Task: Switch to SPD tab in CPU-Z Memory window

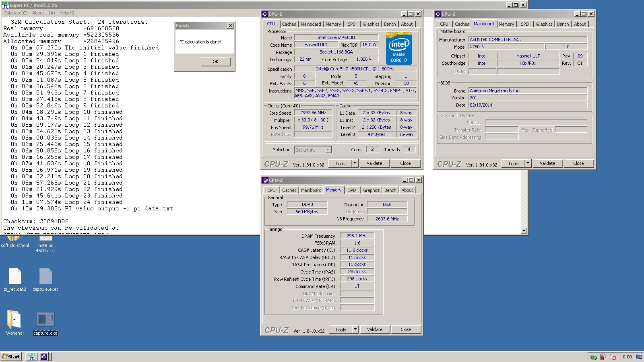Action: pyautogui.click(x=352, y=190)
